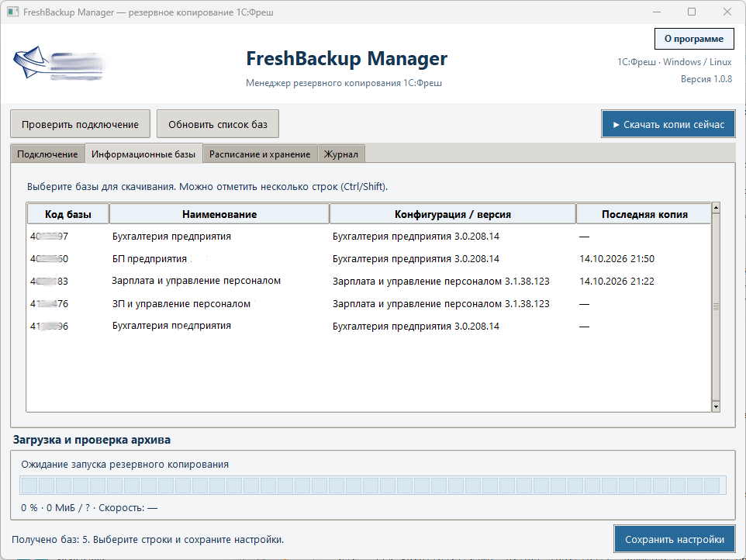Select the «ЗП и управление персоналом» row
This screenshot has height=560, width=746.
click(368, 303)
